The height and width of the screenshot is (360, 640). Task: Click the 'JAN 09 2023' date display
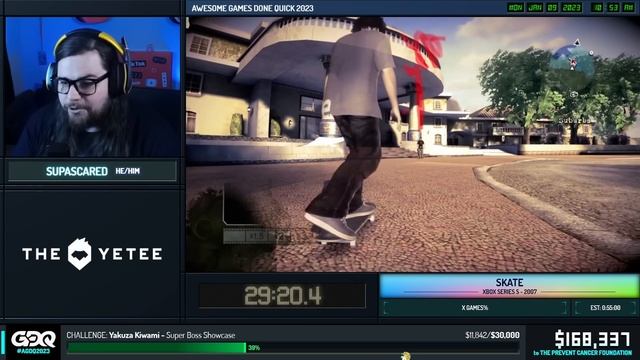553,8
